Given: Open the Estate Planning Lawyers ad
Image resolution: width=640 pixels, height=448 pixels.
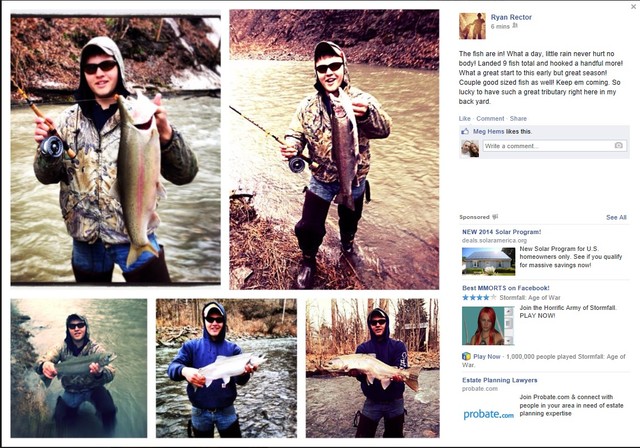Looking at the screenshot, I should click(x=500, y=380).
